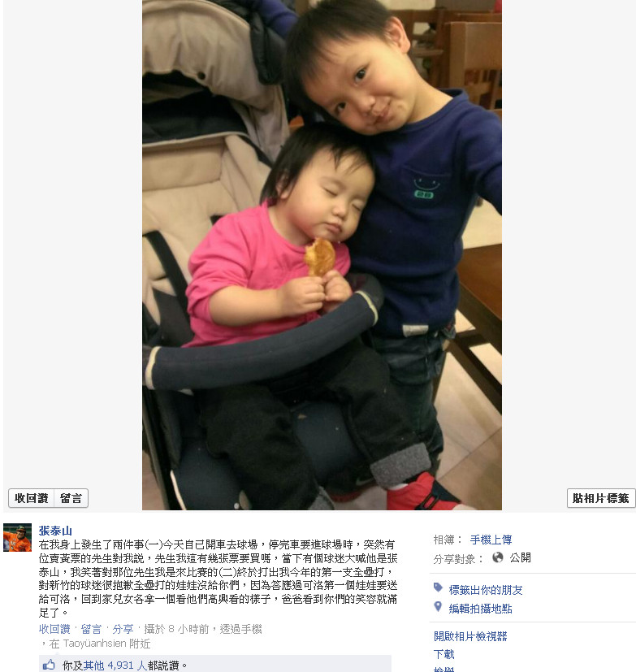Click the 收回讚 button over the photo
The image size is (636, 672).
pyautogui.click(x=31, y=498)
